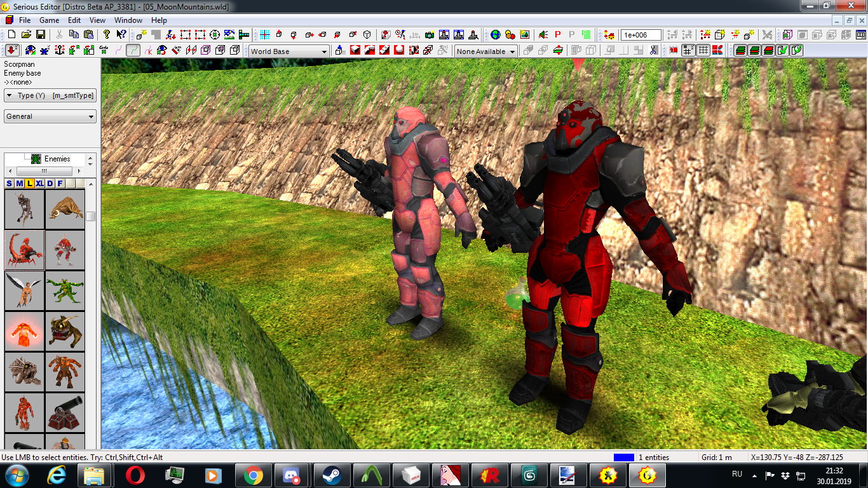The width and height of the screenshot is (868, 488).
Task: Select the bull Werebull enemy thumbnail
Action: (65, 209)
